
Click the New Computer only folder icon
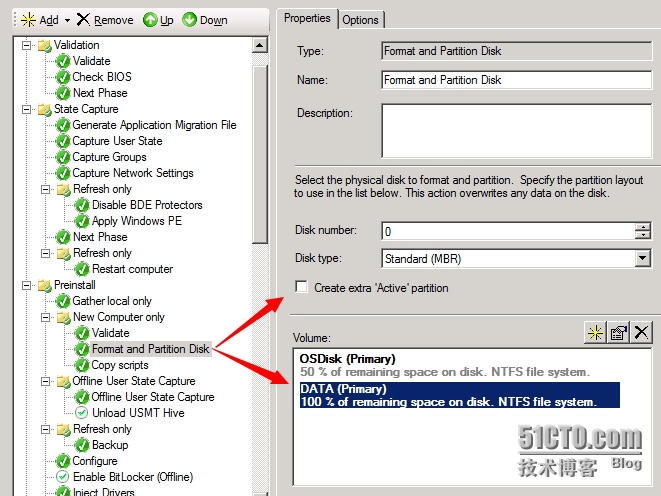click(x=64, y=317)
